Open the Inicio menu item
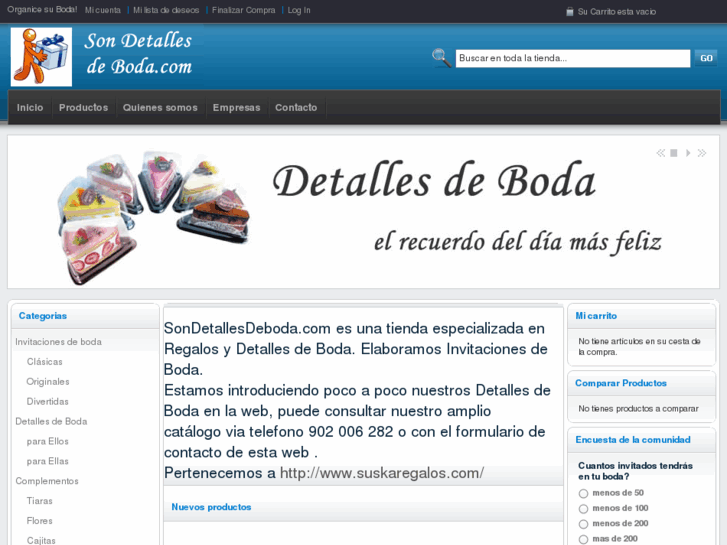 coord(30,108)
